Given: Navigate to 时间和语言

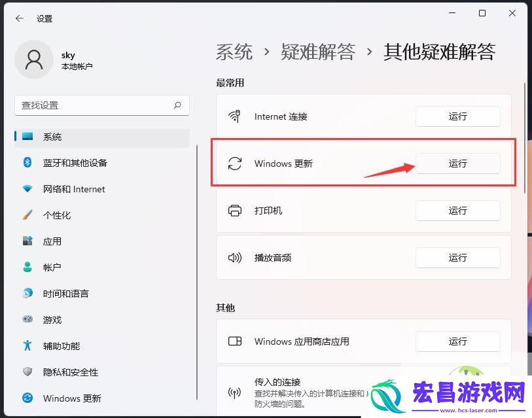Looking at the screenshot, I should pos(102,294).
